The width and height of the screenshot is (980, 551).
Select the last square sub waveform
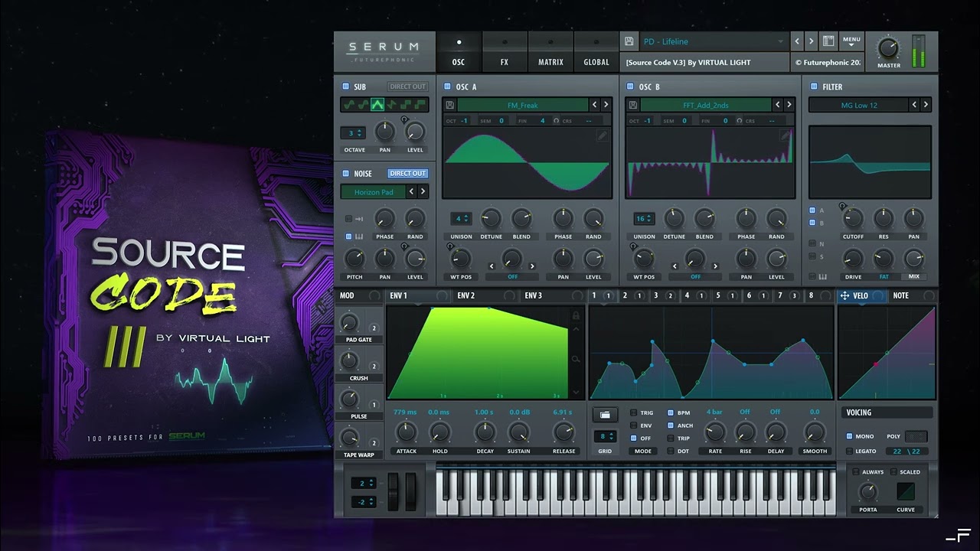point(420,105)
